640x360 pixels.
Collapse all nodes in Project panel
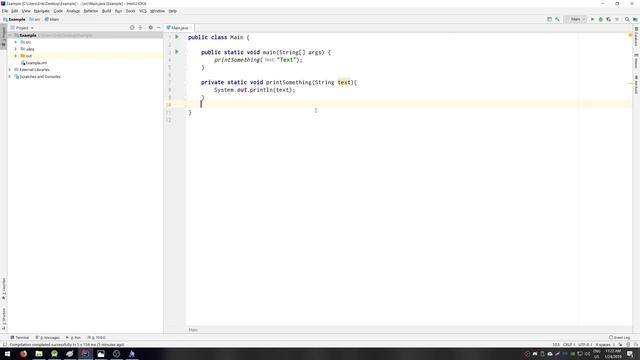pos(140,27)
